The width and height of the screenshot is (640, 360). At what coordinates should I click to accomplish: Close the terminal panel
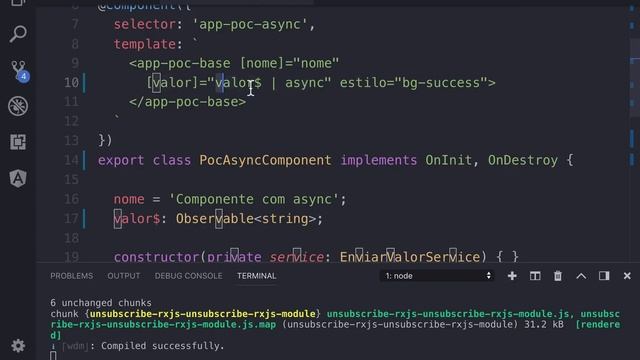pos(627,276)
